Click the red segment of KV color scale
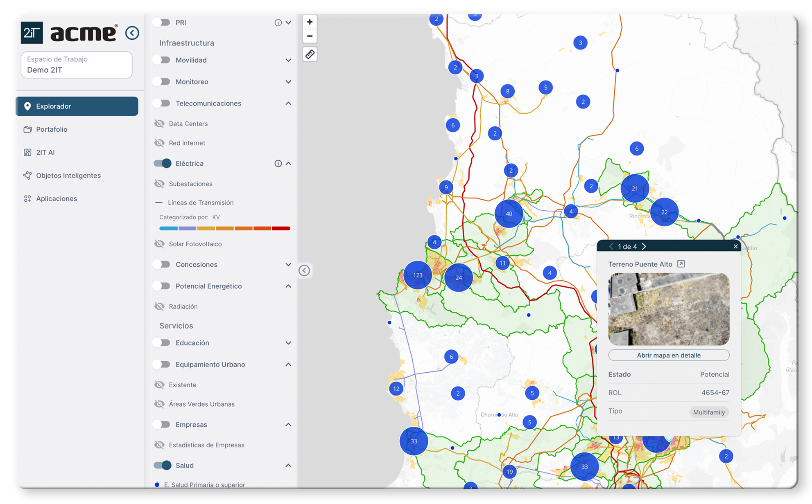The image size is (812, 504). coord(281,228)
